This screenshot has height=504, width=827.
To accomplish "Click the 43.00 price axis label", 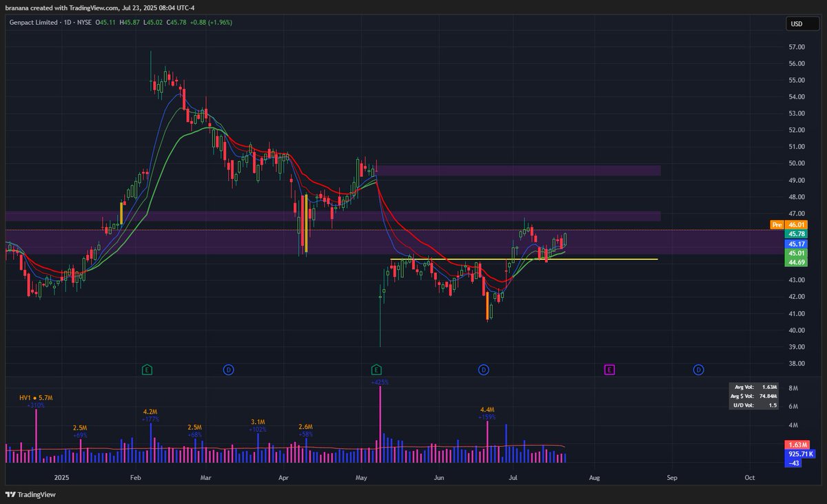I will click(x=797, y=280).
